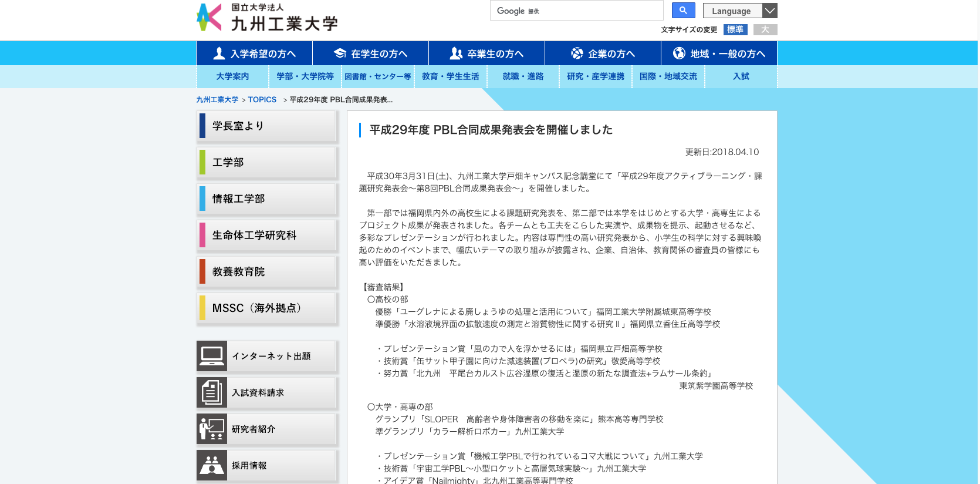
Task: Click the people icon for 採用情報
Action: tap(212, 465)
